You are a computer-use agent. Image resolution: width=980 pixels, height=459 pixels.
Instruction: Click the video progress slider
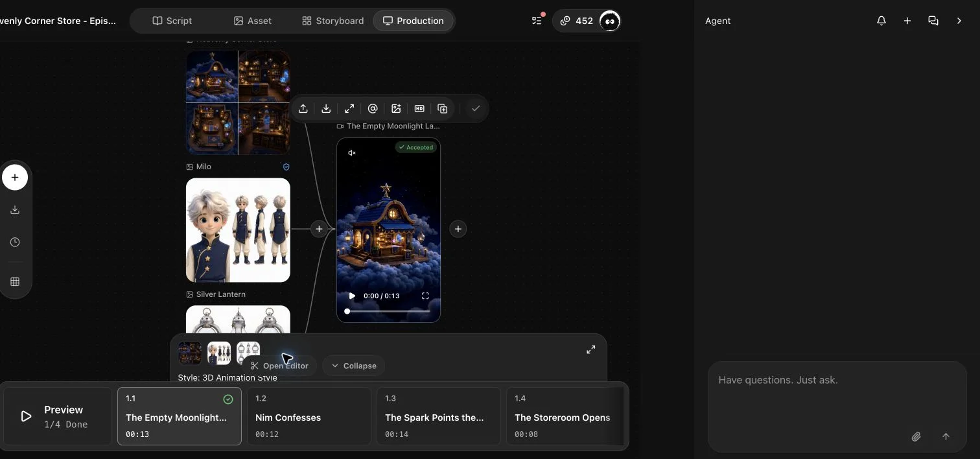[388, 311]
